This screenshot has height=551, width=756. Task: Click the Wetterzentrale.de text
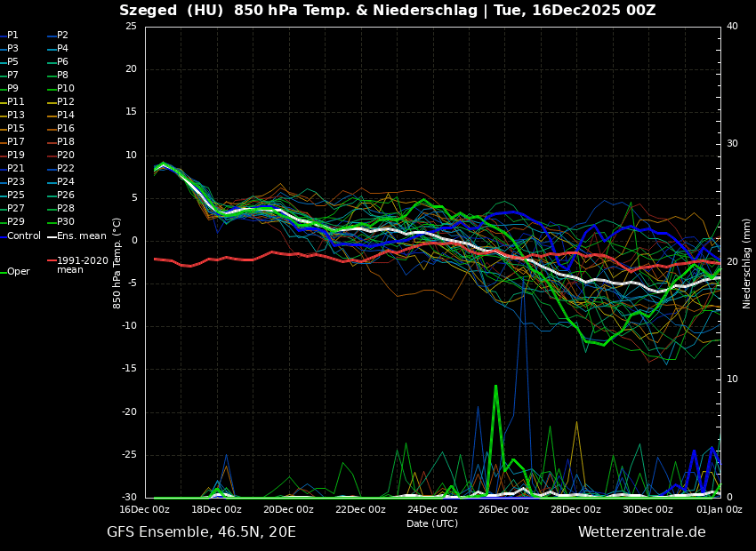[641, 532]
